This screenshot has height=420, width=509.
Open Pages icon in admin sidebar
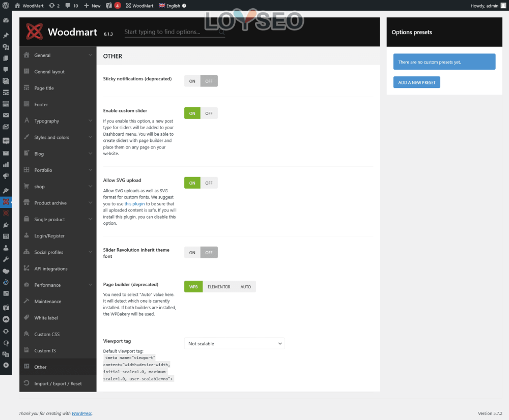(x=6, y=58)
